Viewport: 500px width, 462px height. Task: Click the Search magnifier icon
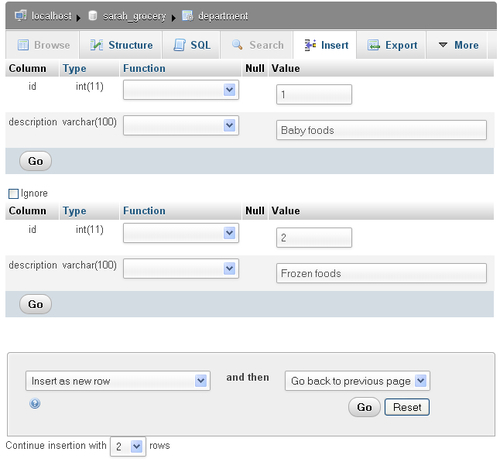pos(237,45)
